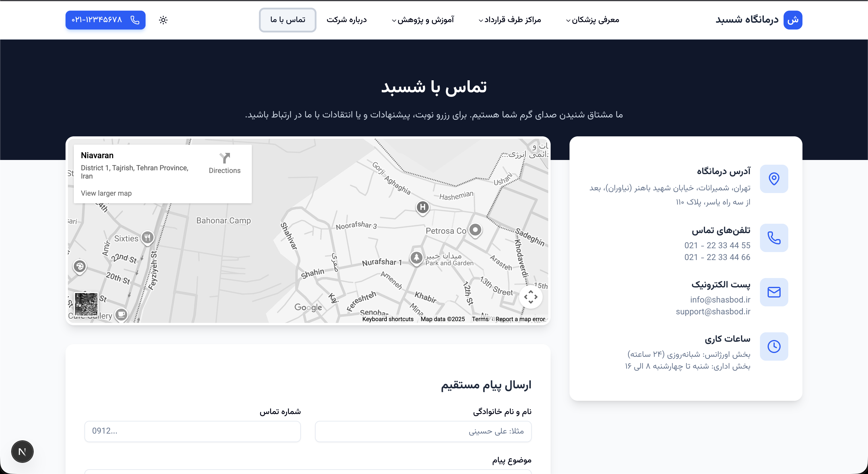Toggle the map fullscreen view button
The width and height of the screenshot is (868, 474).
[530, 297]
